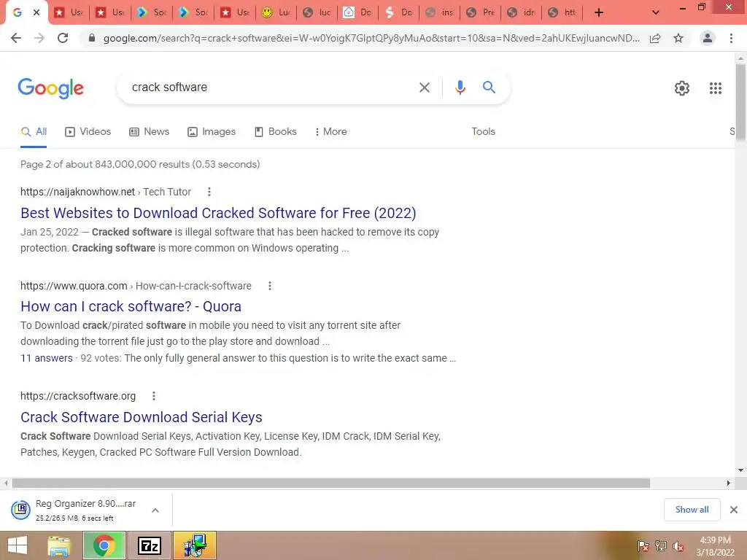Start a voice search with microphone

460,87
